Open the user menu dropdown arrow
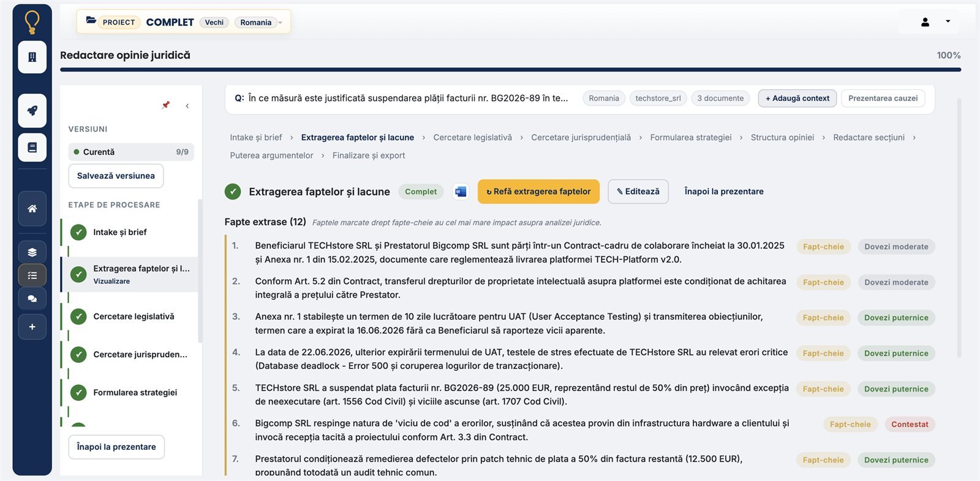980x481 pixels. [x=948, y=21]
